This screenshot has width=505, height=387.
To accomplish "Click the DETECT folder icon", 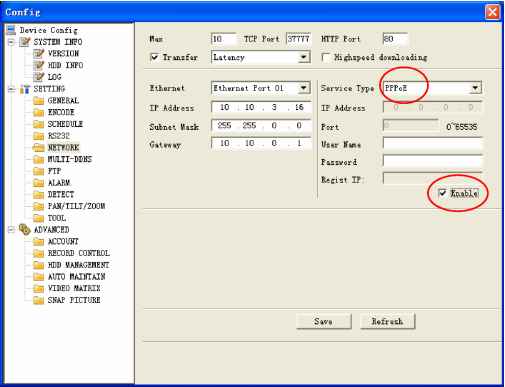I will point(39,194).
